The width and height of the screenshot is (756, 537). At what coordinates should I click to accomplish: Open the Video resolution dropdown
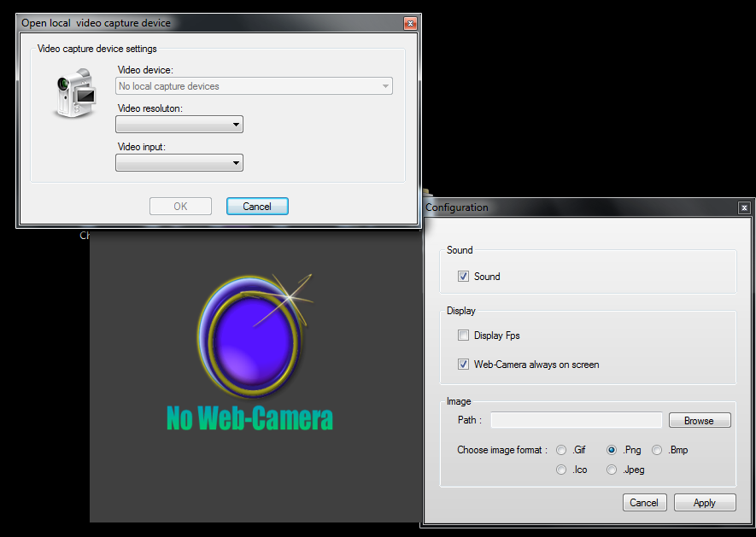[x=236, y=124]
